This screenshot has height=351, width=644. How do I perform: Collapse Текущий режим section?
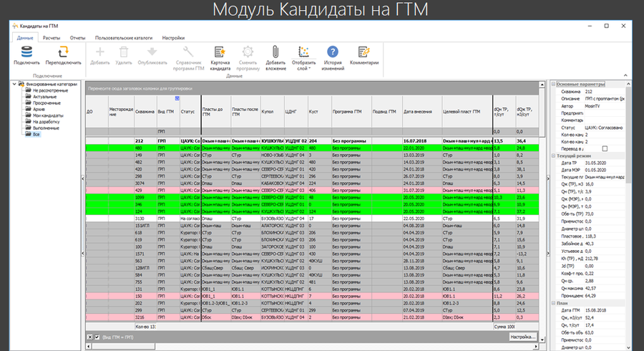(553, 155)
